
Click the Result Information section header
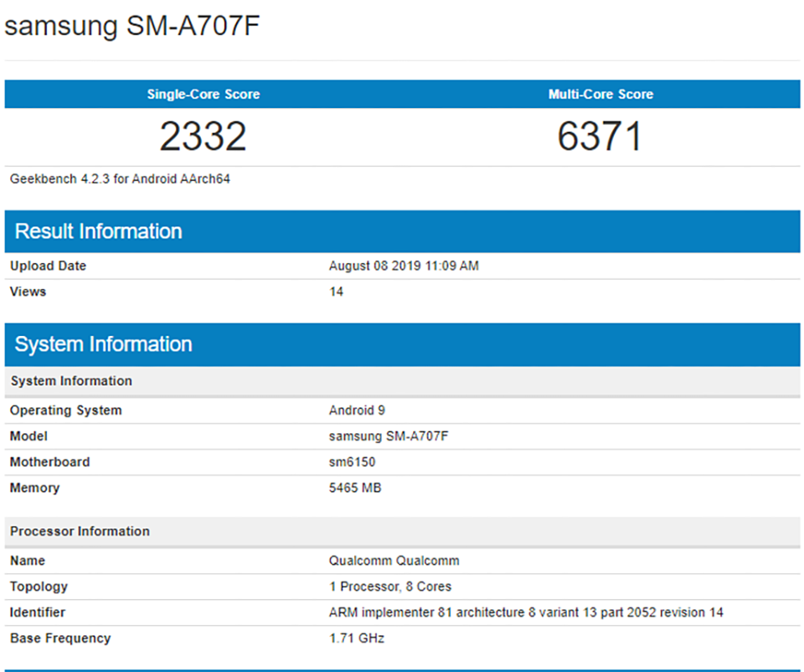coord(403,231)
